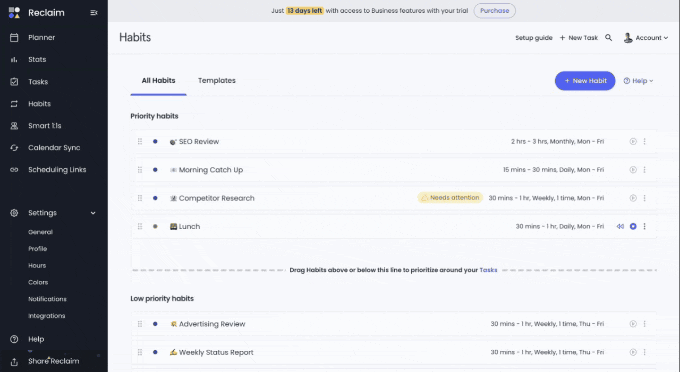Click the SEO Review drag handle
This screenshot has height=372, width=680.
click(140, 141)
